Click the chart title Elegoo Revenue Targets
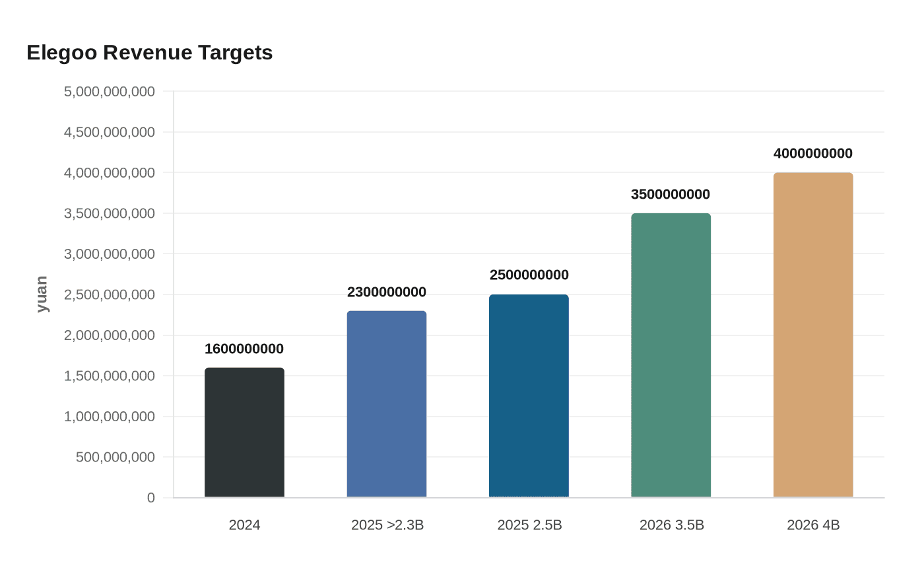The width and height of the screenshot is (924, 581). 150,52
